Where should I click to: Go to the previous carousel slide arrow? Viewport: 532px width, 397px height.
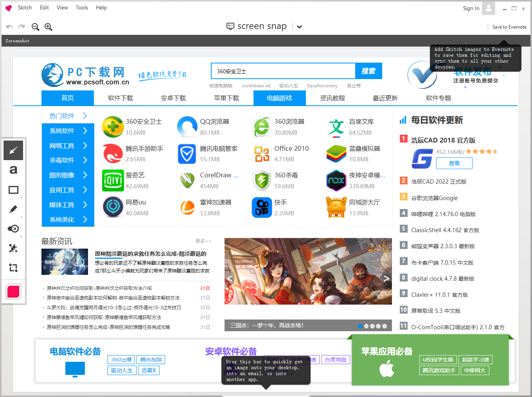(x=230, y=278)
